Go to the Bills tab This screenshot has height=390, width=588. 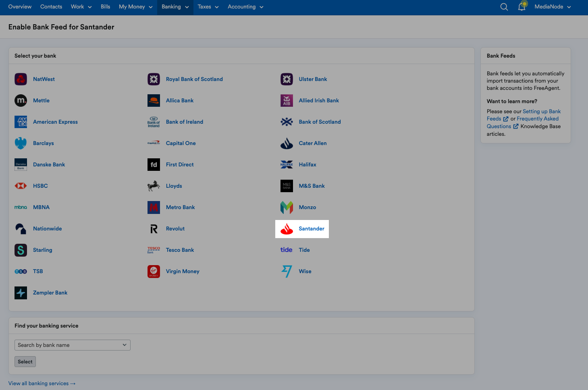point(106,7)
